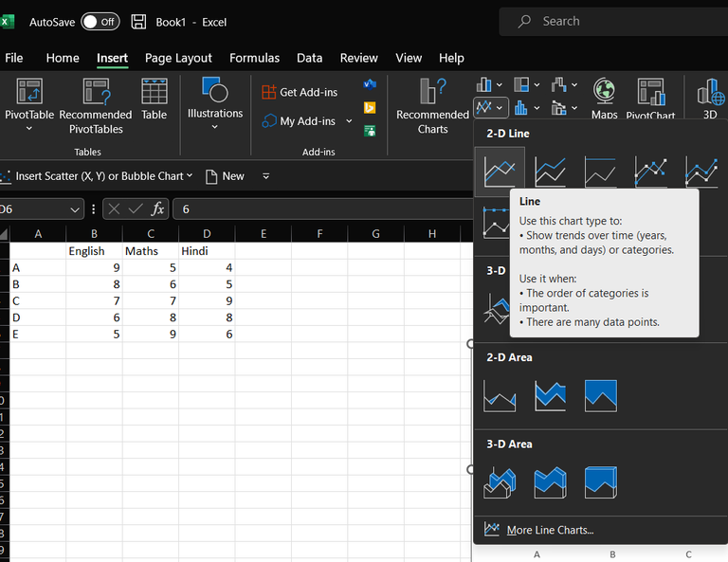
Task: Click More Line Charts link
Action: point(550,530)
